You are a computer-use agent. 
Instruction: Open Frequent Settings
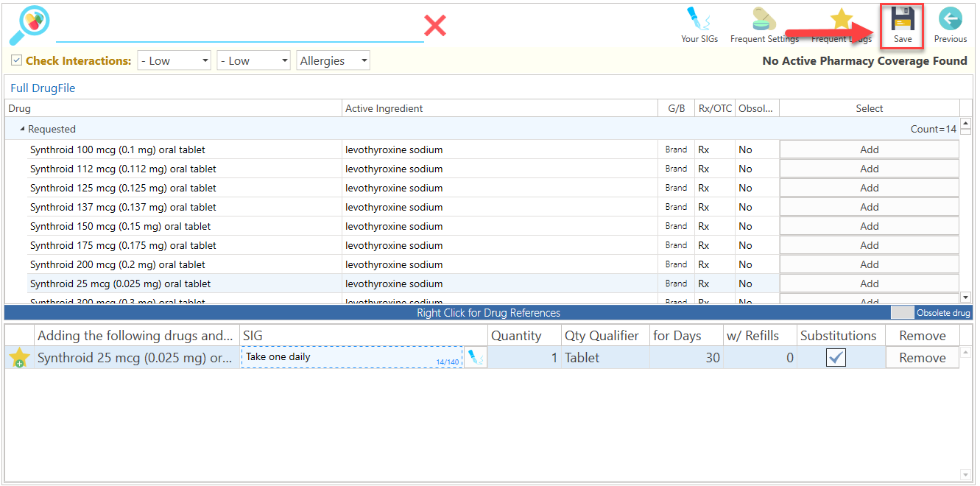764,25
